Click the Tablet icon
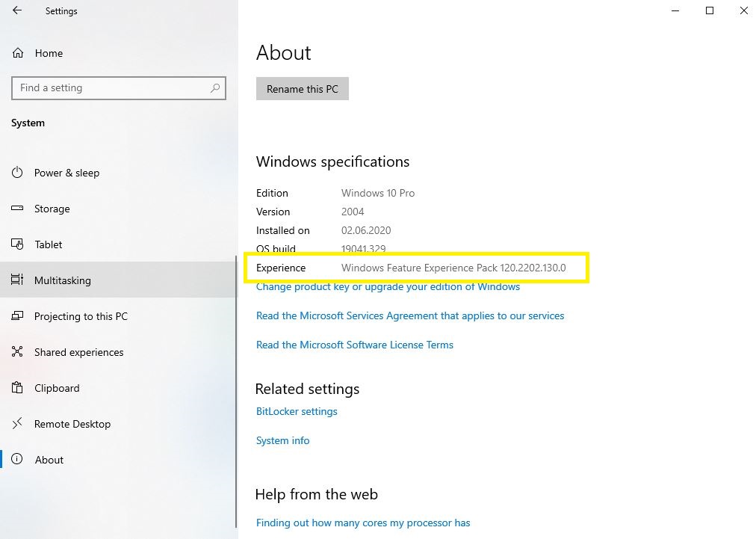The height and width of the screenshot is (539, 756). 17,244
